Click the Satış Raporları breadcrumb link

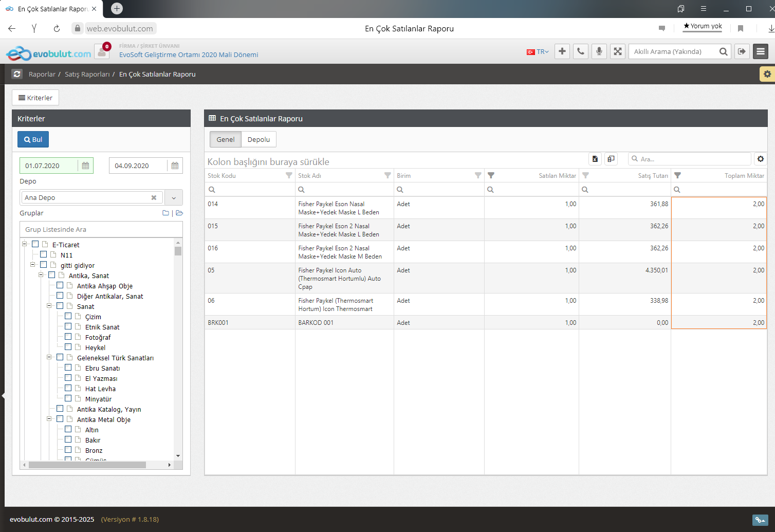[x=87, y=75]
